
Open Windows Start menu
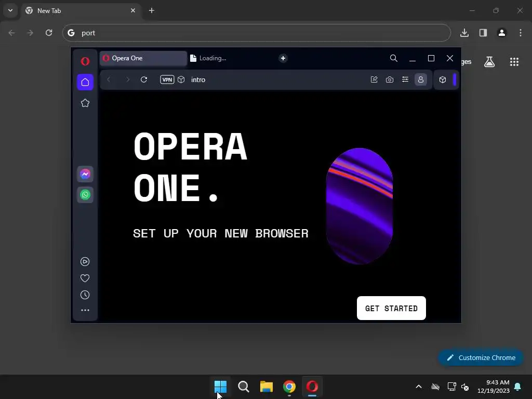point(220,387)
